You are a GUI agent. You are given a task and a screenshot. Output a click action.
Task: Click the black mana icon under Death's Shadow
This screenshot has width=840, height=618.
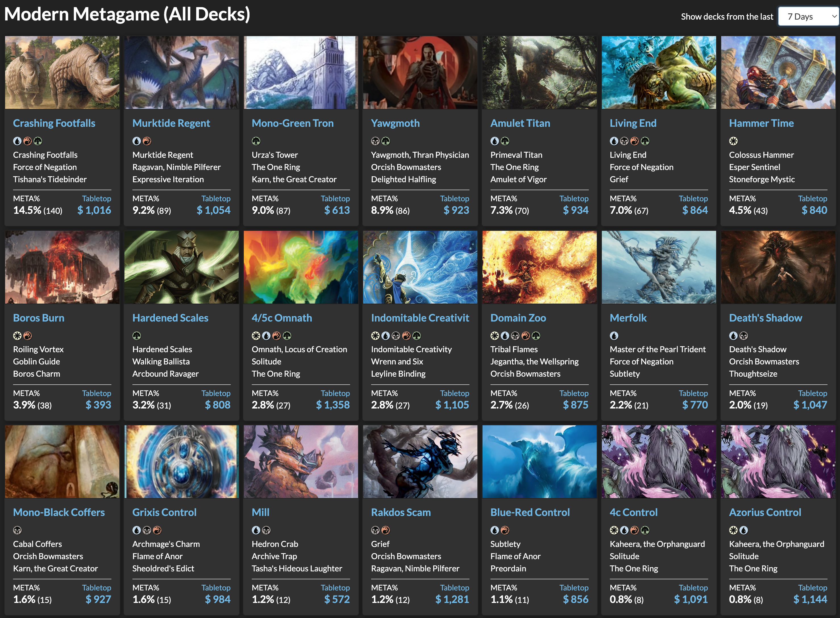[x=743, y=335]
